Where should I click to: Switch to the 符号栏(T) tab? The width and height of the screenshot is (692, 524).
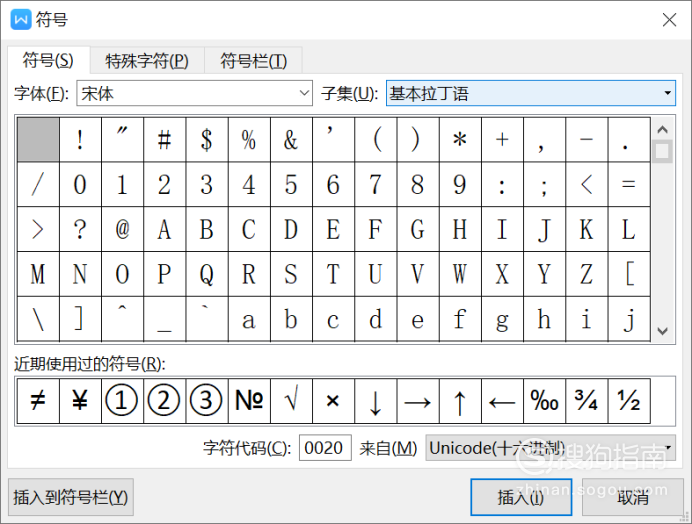(253, 60)
